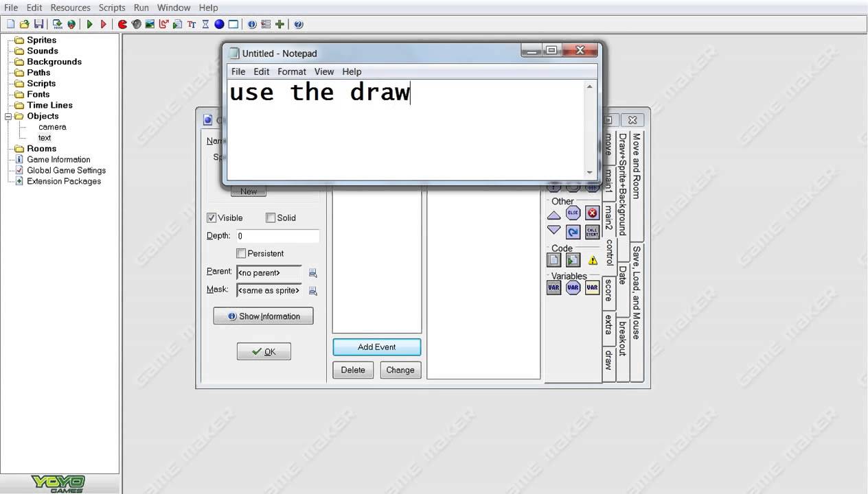Open Global Game Settings in resource tree
Screen dimensions: 868x494
click(x=66, y=170)
